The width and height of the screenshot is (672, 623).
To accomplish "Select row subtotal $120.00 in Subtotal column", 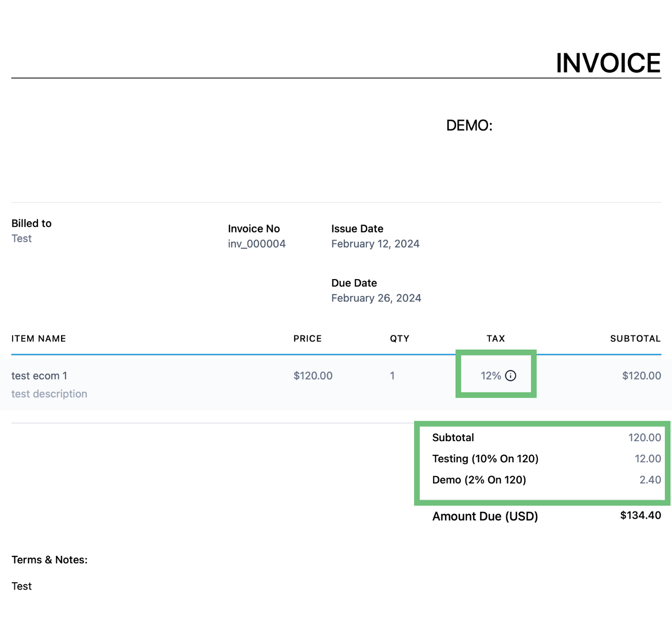I will [x=641, y=376].
